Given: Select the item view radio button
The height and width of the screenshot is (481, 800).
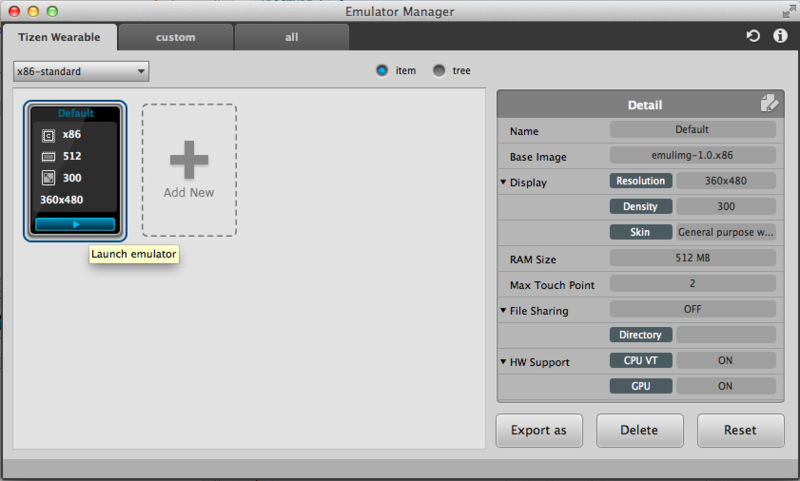Looking at the screenshot, I should [382, 70].
